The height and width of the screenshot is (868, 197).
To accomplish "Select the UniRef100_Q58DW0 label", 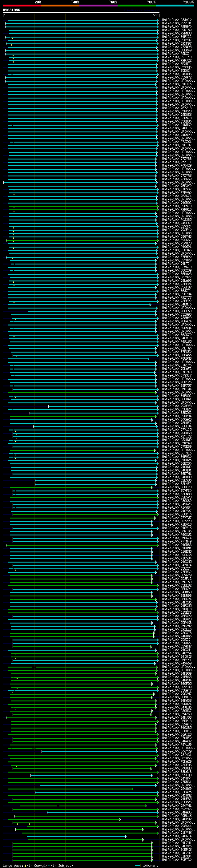I will pyautogui.click(x=176, y=122).
